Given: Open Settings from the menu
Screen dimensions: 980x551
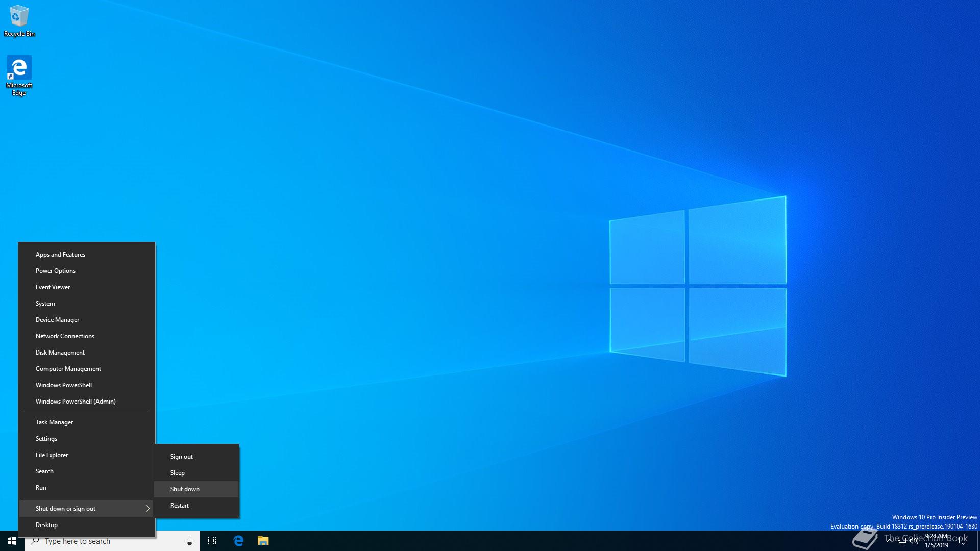Looking at the screenshot, I should pyautogui.click(x=87, y=439).
